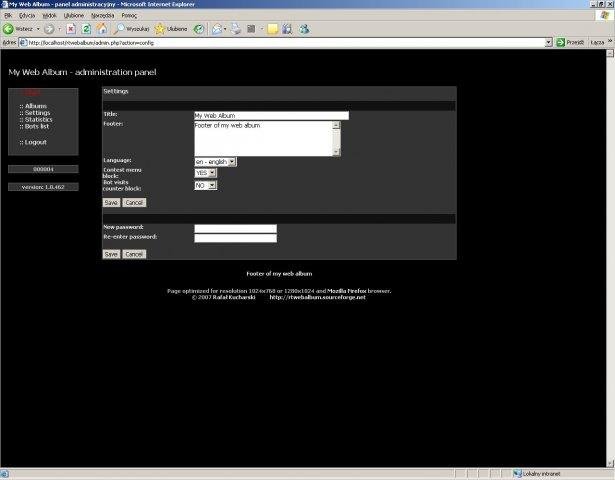
Task: Click the Footer textarea scroll up arrow
Action: pyautogui.click(x=336, y=125)
